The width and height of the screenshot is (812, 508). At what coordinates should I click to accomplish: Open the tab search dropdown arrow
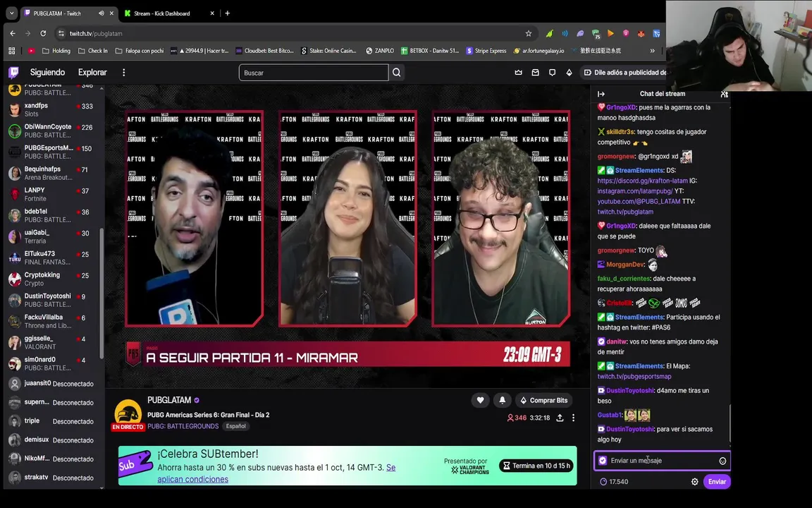[x=11, y=13]
